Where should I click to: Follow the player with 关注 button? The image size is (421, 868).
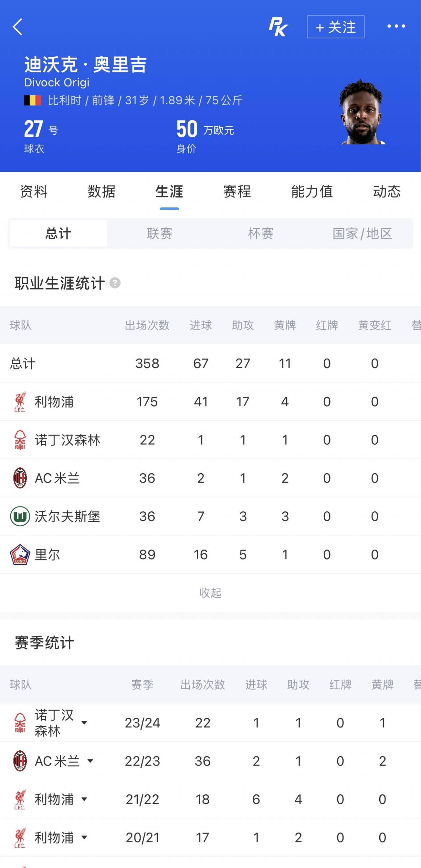click(x=336, y=27)
